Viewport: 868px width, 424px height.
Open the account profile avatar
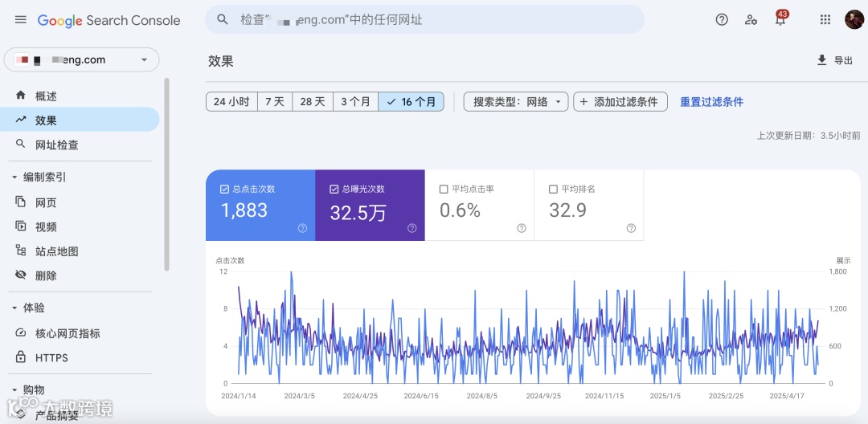[x=854, y=20]
